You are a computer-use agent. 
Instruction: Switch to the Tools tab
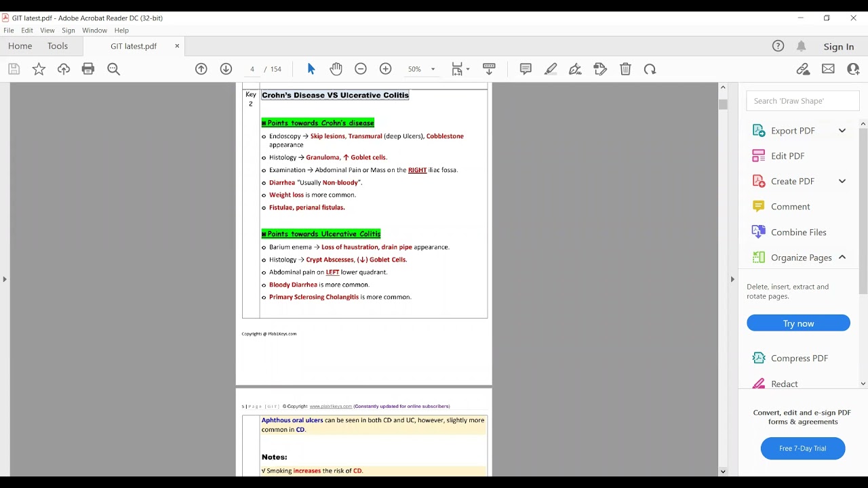58,46
